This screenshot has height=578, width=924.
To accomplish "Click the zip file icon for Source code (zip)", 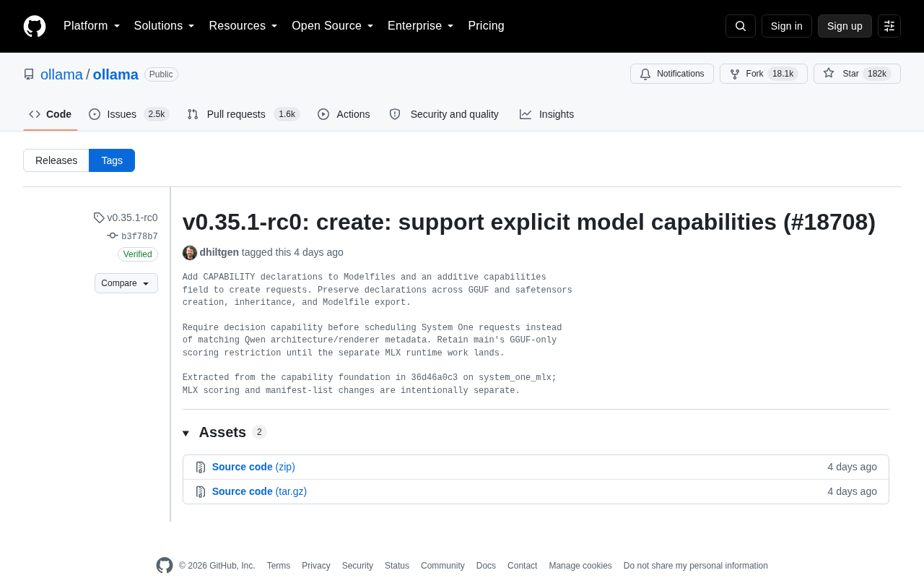I will 201,467.
